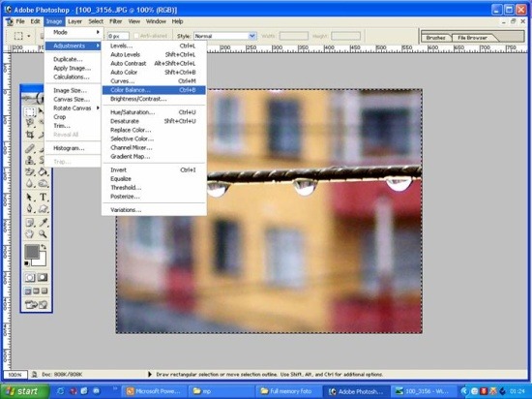
Task: Choose Histogram from Image menu
Action: [73, 148]
